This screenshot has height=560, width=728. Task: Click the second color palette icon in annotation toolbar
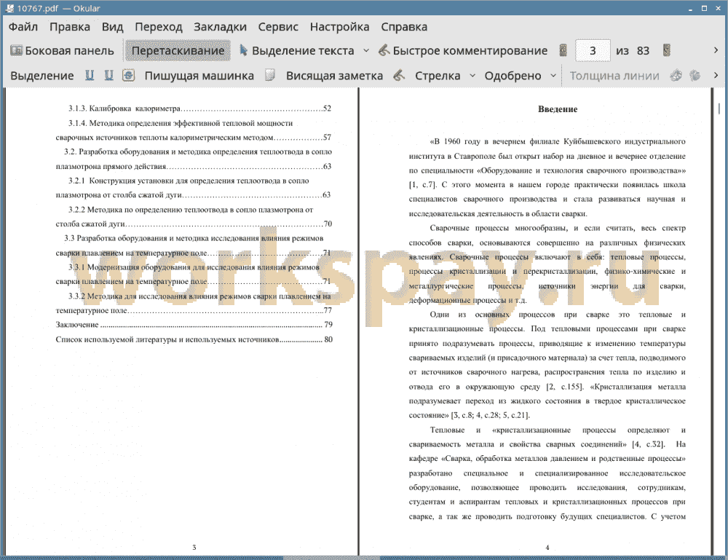coord(695,75)
